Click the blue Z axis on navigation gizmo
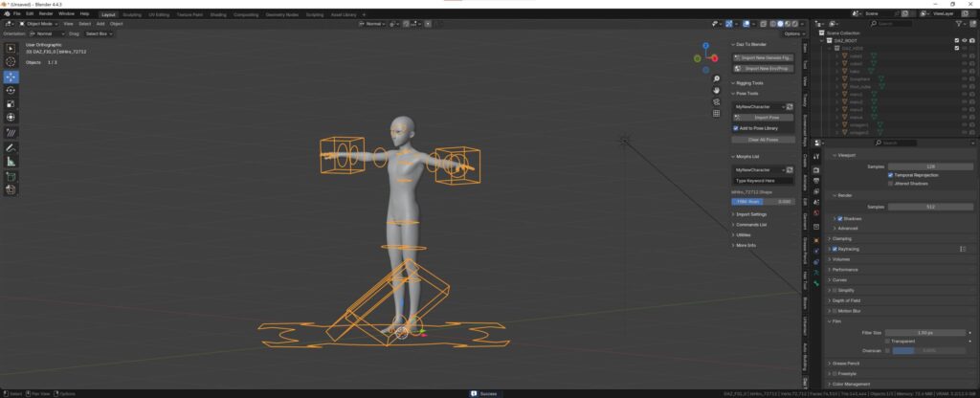The height and width of the screenshot is (398, 980). [x=705, y=46]
